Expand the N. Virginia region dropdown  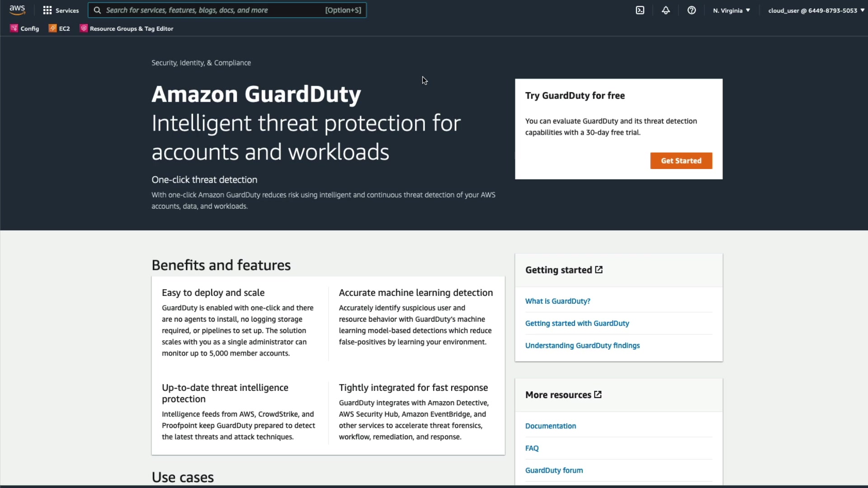(731, 10)
